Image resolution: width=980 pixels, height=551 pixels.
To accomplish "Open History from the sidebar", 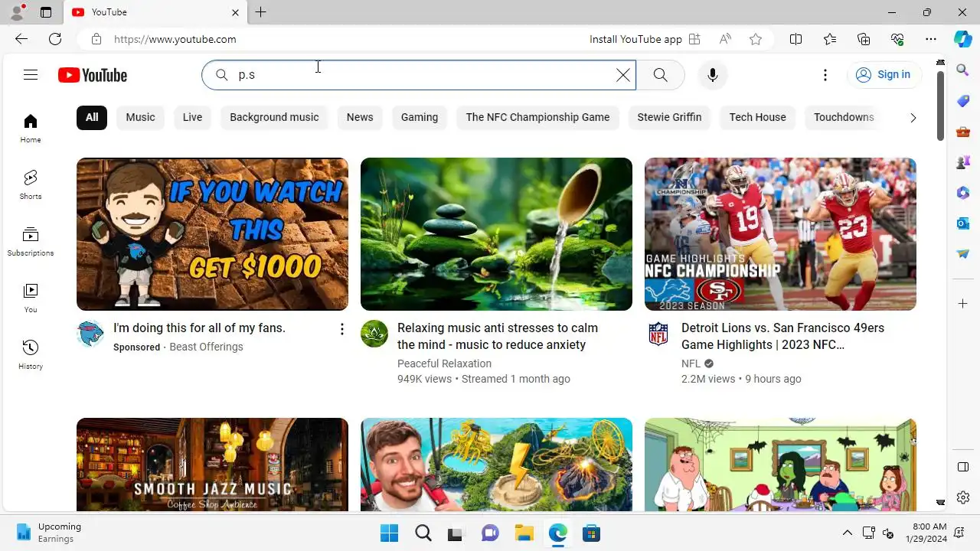I will 31,355.
